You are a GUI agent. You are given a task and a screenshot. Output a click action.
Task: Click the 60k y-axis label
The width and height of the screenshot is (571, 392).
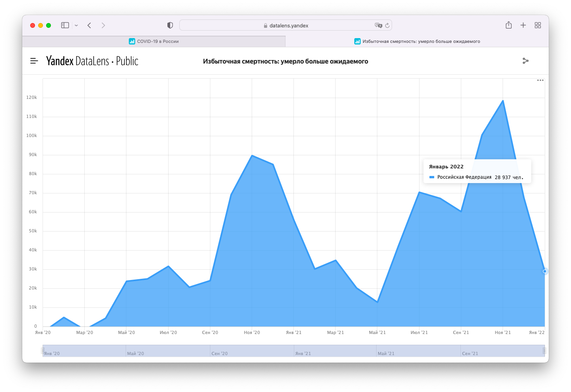[33, 212]
